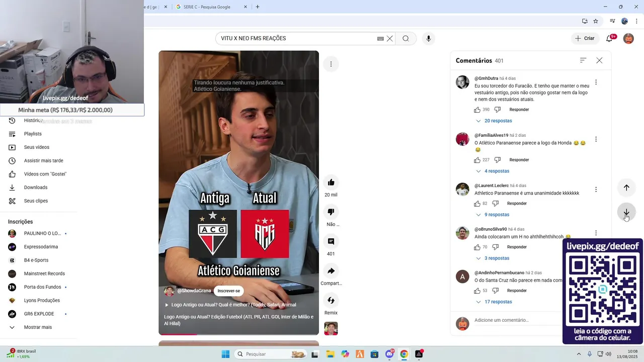Reply to AndinhoPernambucano's comment

(517, 291)
